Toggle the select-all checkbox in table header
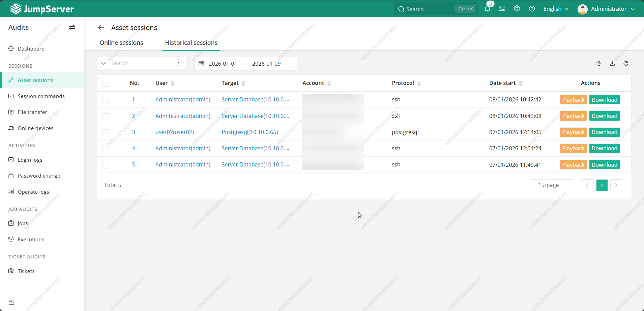The width and height of the screenshot is (644, 311). point(106,83)
